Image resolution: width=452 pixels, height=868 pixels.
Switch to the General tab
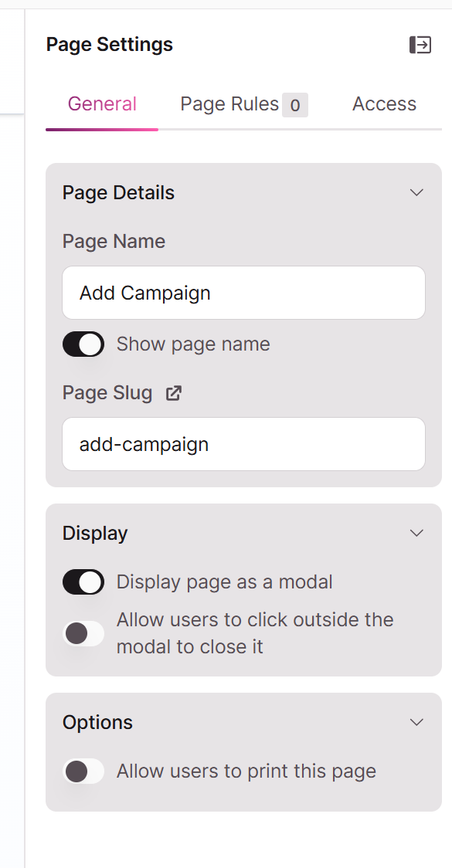click(102, 104)
